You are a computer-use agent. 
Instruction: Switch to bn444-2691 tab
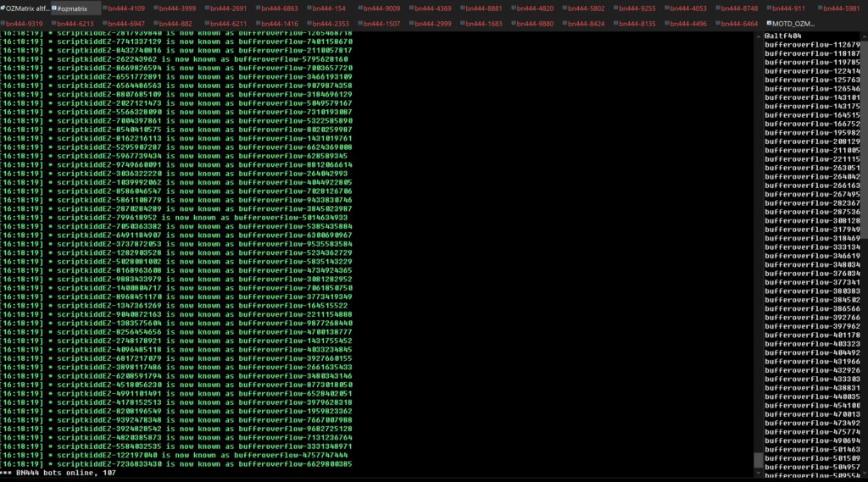tap(225, 8)
